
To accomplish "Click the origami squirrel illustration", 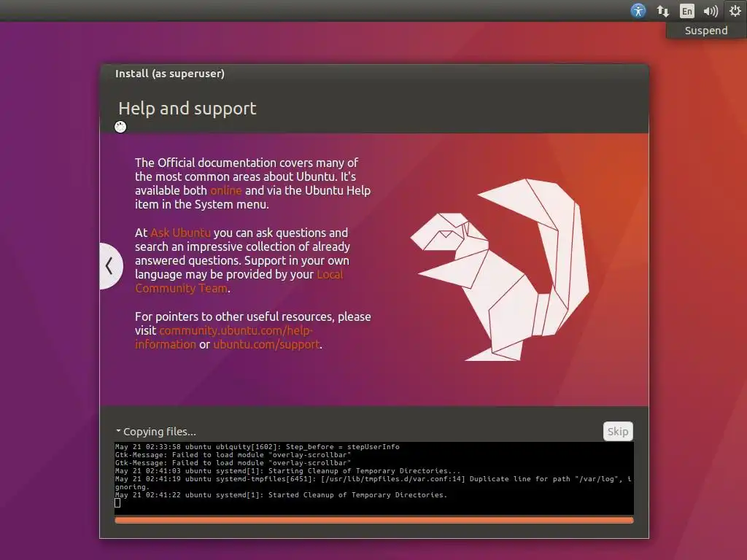I will point(500,270).
